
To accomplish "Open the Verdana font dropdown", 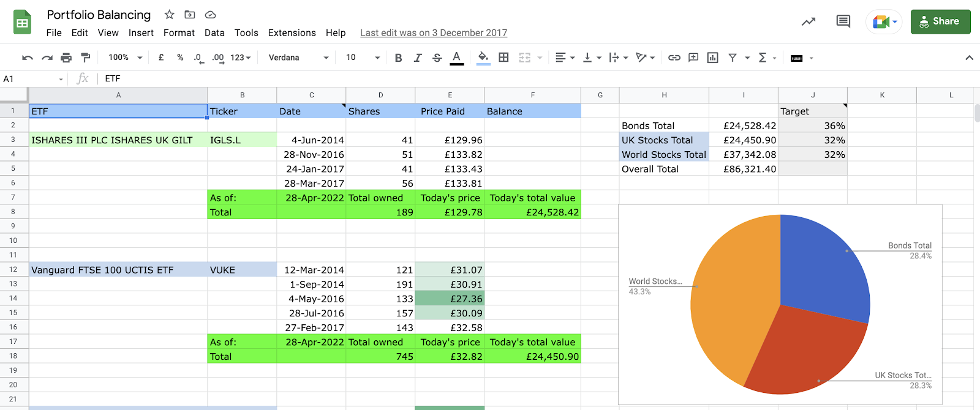I will (x=298, y=58).
